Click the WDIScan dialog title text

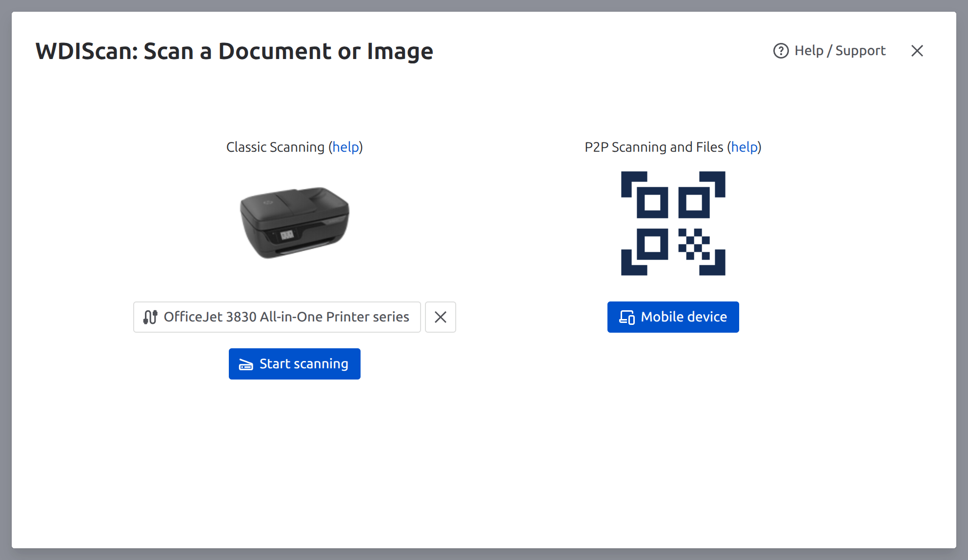tap(234, 51)
